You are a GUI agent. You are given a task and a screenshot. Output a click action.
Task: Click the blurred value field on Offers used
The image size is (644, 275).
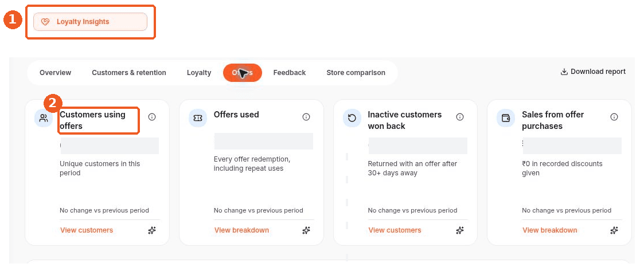(264, 141)
